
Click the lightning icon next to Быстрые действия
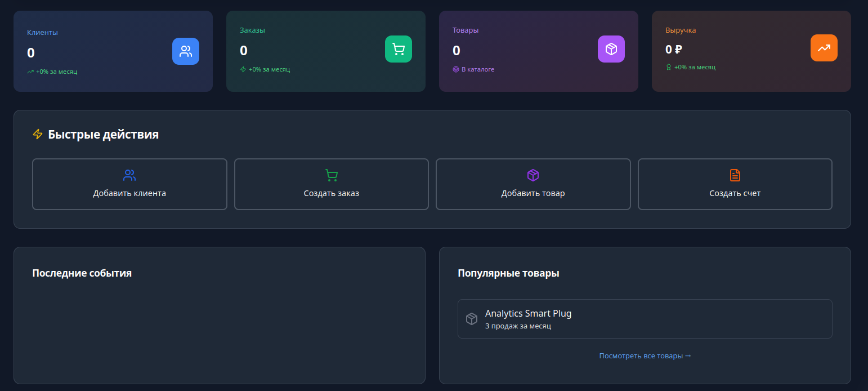[x=37, y=134]
